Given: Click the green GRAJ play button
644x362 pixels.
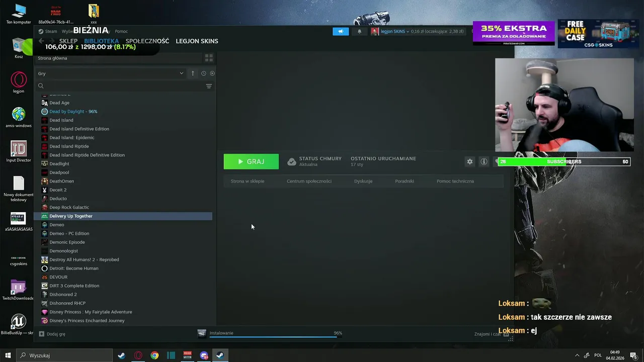Looking at the screenshot, I should 251,161.
